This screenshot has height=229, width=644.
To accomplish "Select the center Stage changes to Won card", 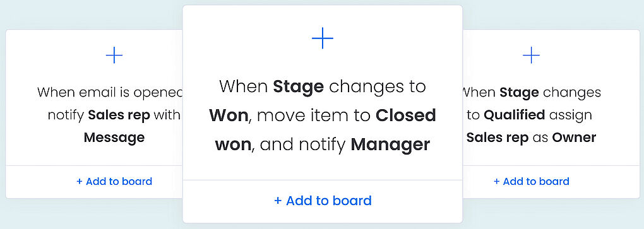I will click(x=323, y=114).
